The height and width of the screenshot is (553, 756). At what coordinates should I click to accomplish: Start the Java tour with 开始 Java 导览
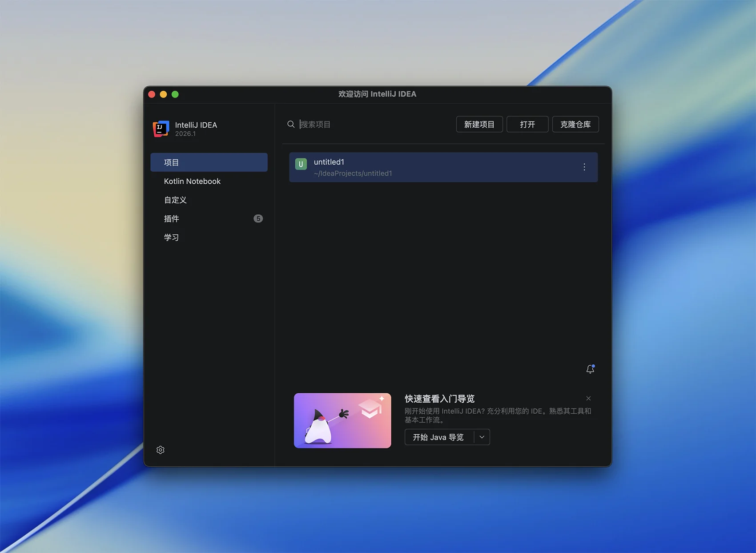[x=438, y=437]
